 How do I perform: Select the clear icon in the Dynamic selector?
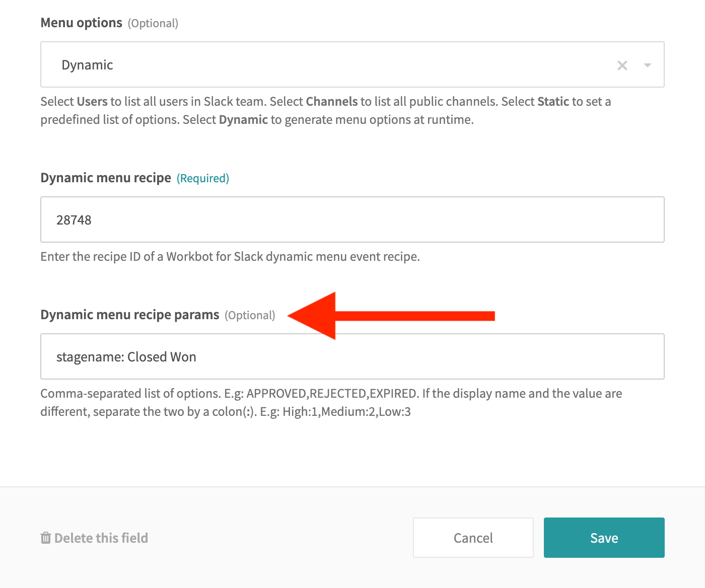pos(622,65)
